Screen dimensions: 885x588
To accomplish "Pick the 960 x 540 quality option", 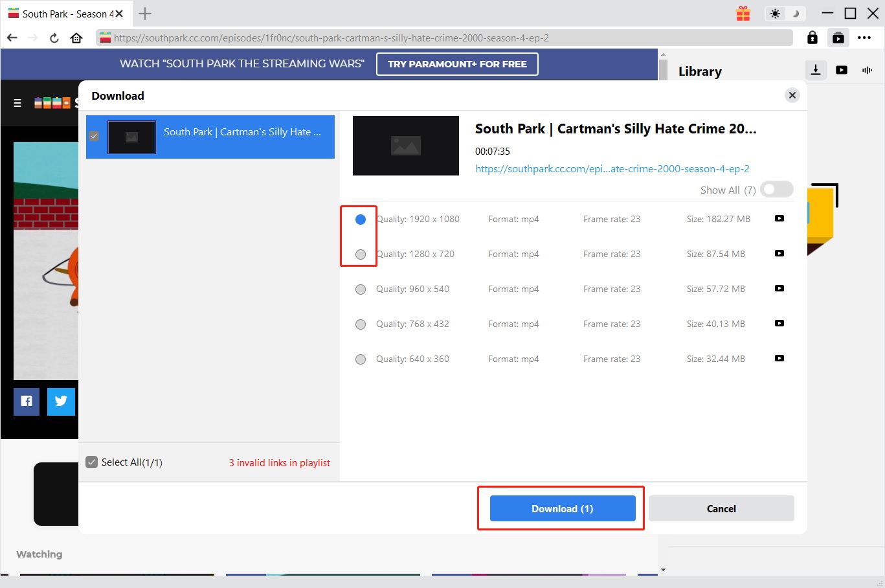I will pos(361,289).
